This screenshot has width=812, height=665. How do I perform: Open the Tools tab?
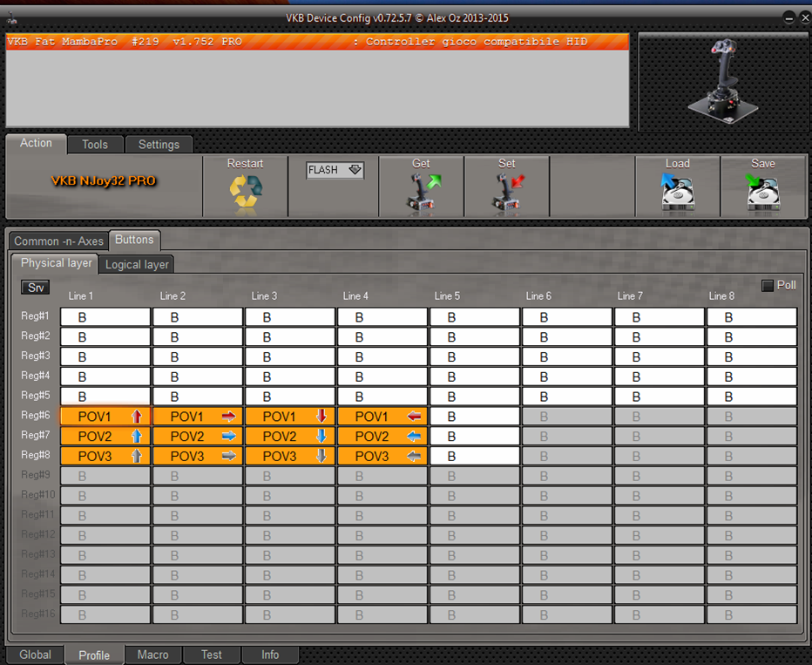point(95,145)
